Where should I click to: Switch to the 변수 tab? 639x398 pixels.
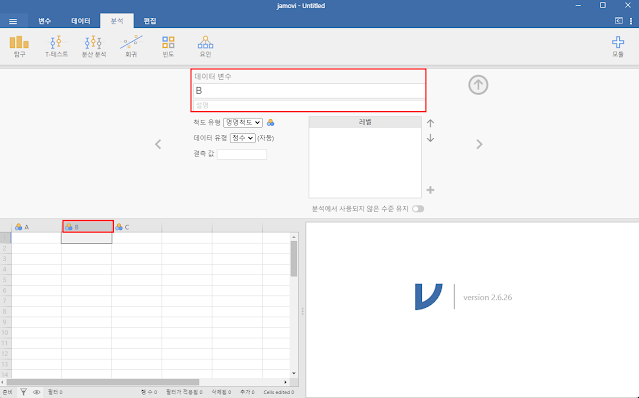tap(44, 21)
